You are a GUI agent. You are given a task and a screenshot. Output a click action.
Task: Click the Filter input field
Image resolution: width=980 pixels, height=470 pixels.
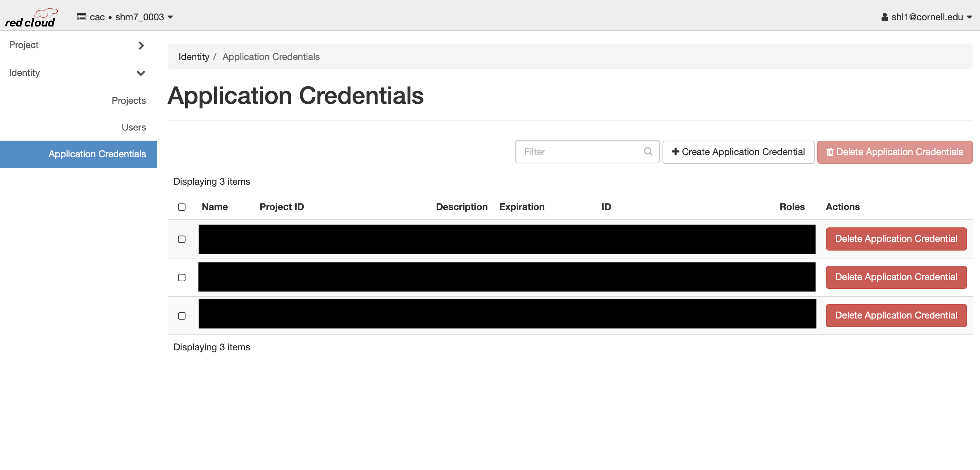click(587, 152)
